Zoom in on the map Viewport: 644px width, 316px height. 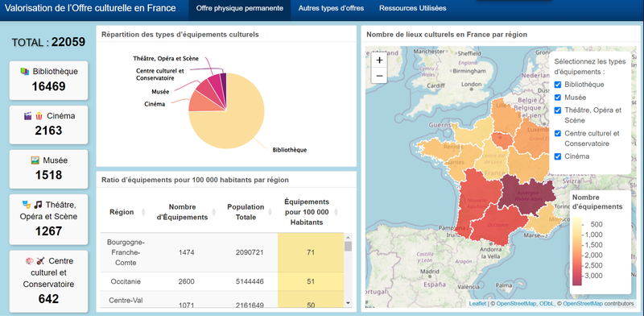click(379, 60)
